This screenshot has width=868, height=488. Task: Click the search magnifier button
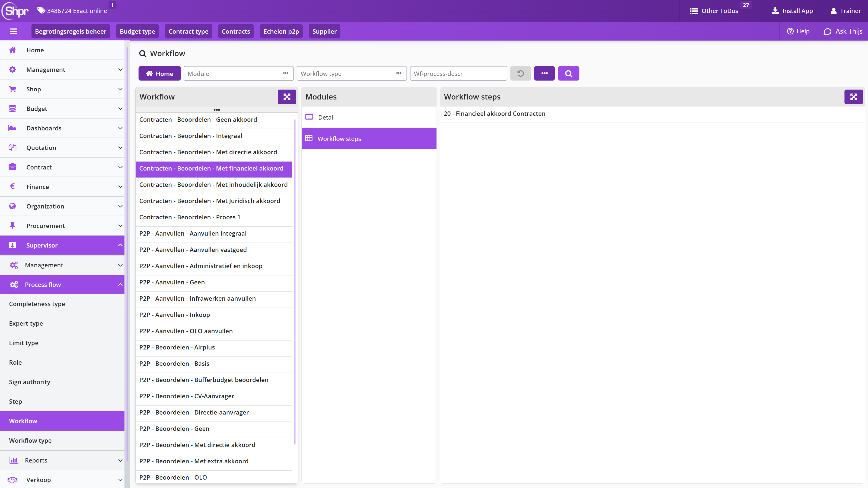point(569,73)
